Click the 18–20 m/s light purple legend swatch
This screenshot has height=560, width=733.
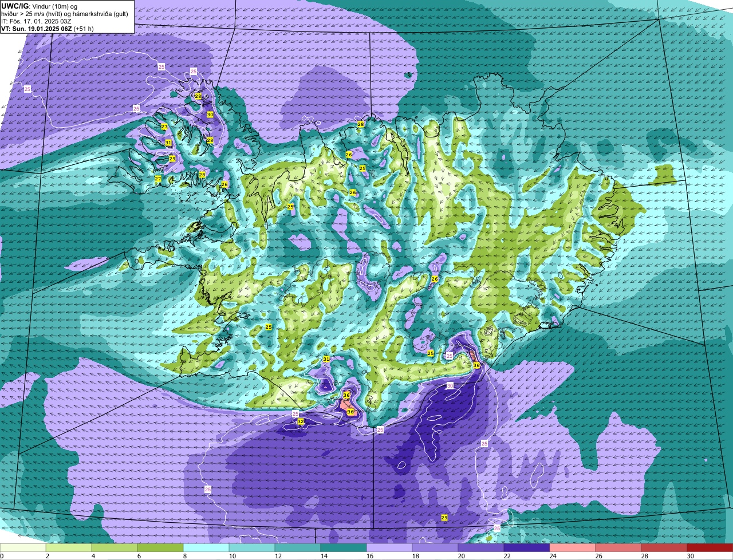click(x=435, y=548)
